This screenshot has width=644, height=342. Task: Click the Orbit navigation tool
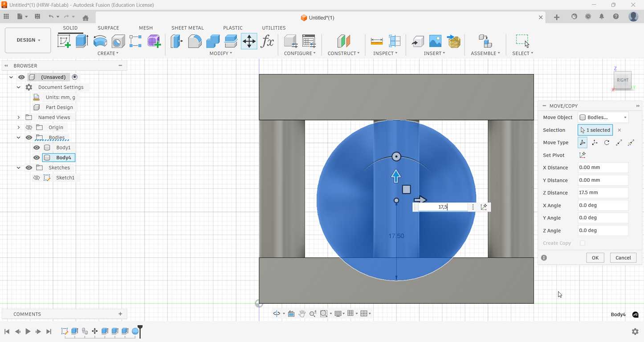(277, 313)
